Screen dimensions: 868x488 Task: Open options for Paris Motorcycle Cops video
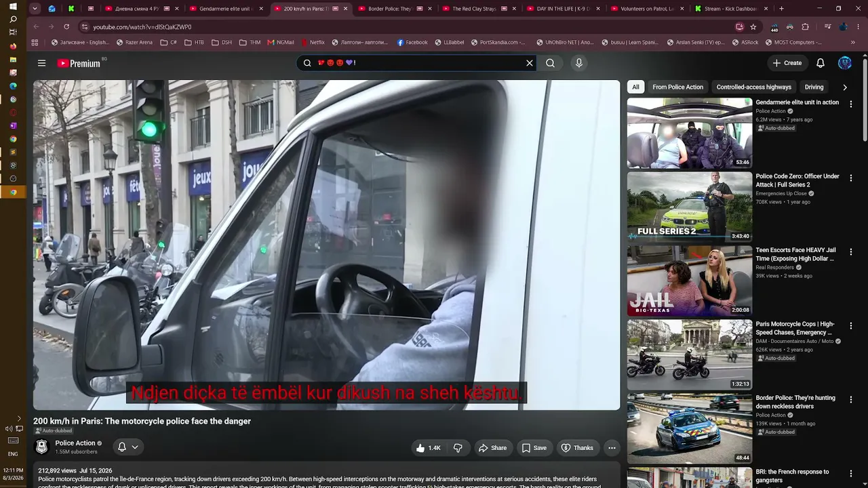tap(850, 325)
